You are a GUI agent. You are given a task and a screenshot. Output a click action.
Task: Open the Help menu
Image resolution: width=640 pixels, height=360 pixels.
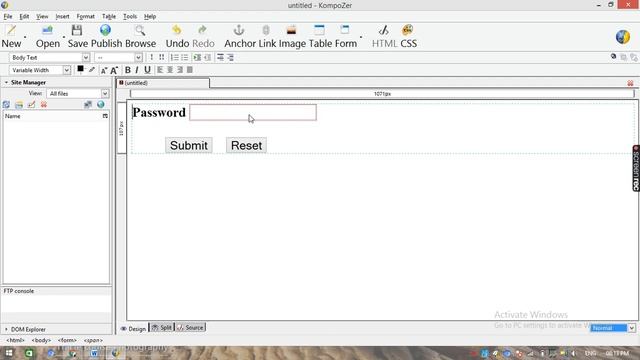(150, 16)
